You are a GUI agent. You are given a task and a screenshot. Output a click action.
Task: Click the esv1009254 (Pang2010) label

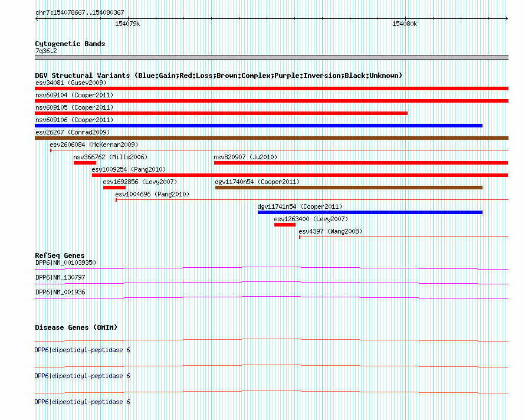click(x=129, y=169)
